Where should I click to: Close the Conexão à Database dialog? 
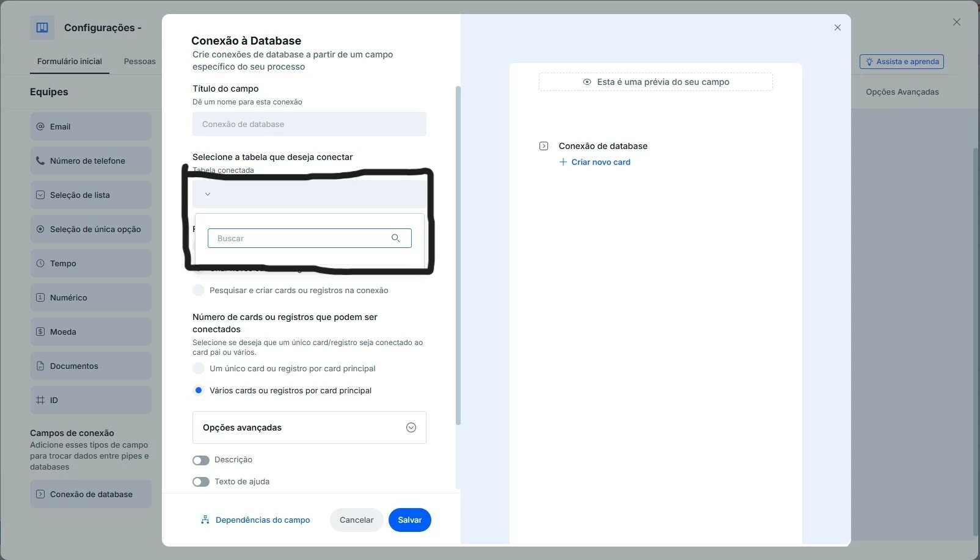click(838, 27)
